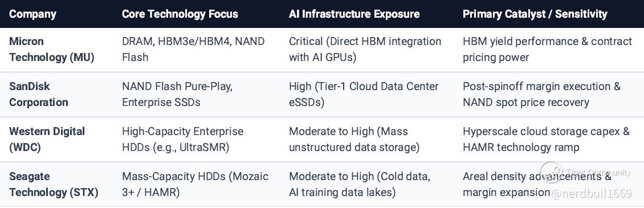Click the @nerdbull1669 username watermark
Screen dimensions: 644x208
592,193
